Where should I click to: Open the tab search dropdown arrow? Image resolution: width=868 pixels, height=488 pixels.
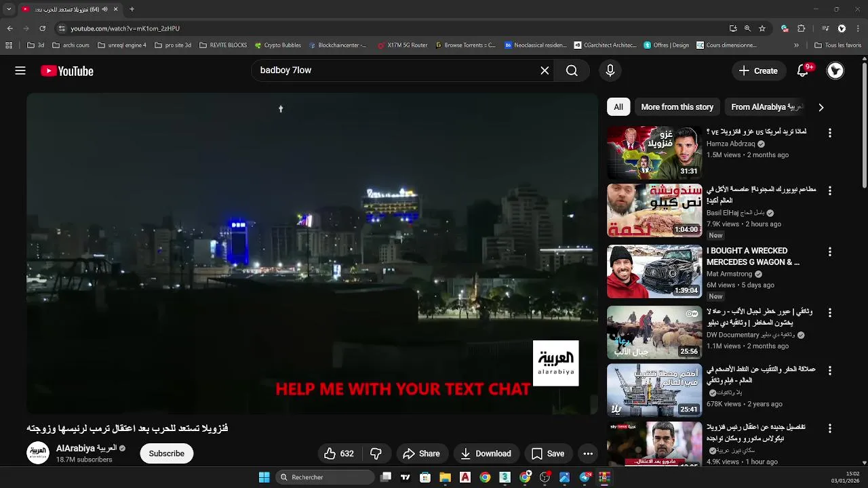tap(9, 9)
